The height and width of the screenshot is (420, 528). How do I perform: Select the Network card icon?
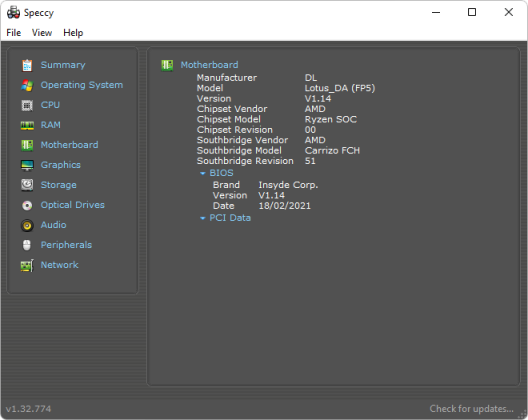click(x=27, y=265)
